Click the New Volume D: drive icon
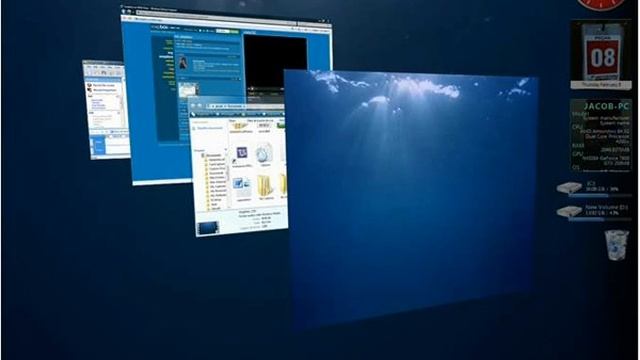This screenshot has height=360, width=640. coord(569,211)
